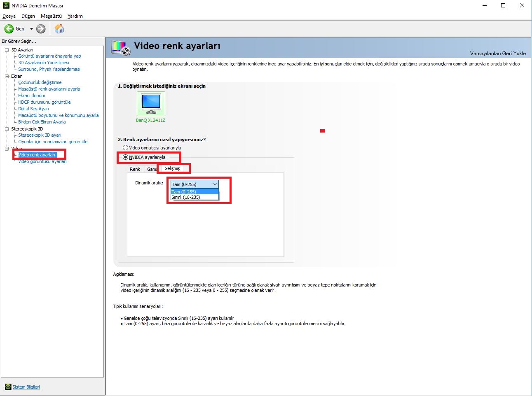Open the back history dropdown arrow
532x396 pixels.
(31, 29)
